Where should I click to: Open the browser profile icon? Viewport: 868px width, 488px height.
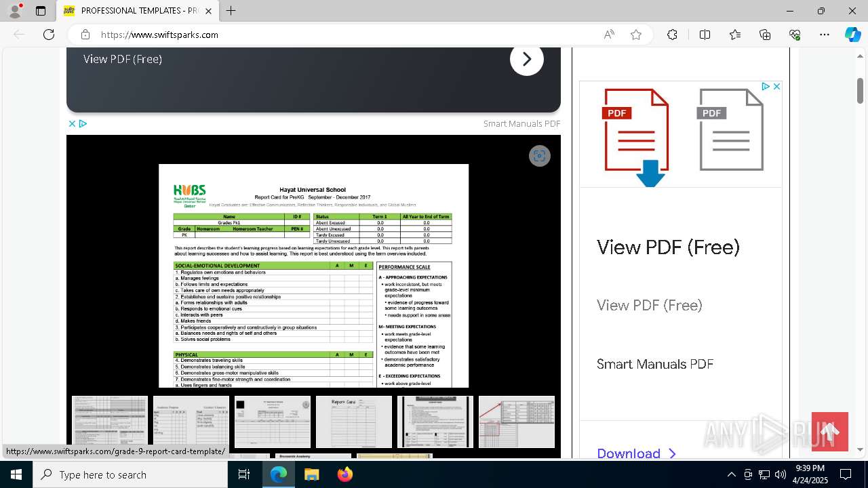click(15, 11)
